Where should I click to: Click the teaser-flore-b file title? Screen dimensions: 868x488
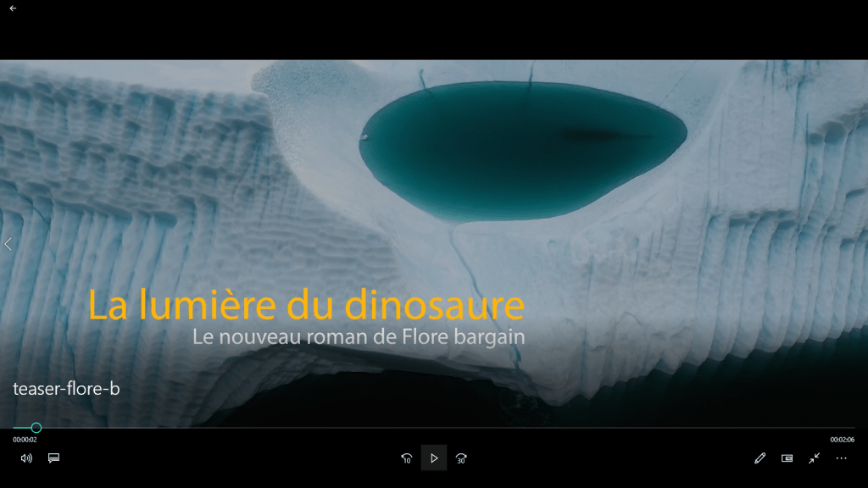point(66,389)
